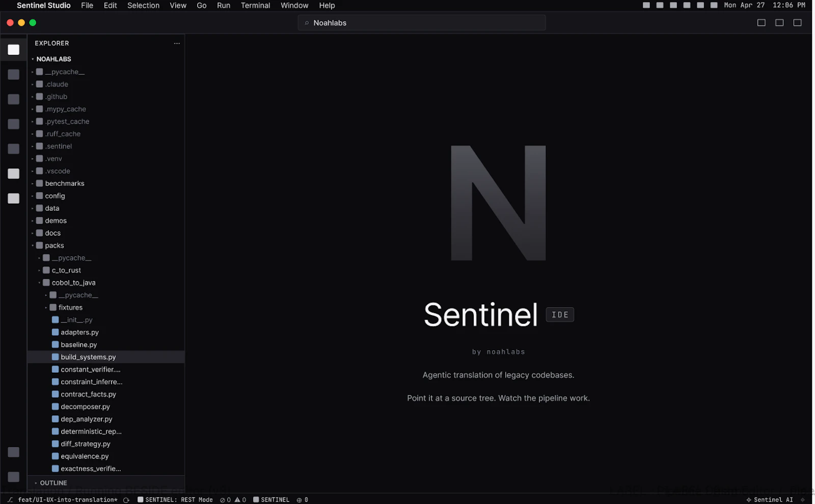Select the top-level __pycache__ folder under NOAHLABS

[x=106, y=72]
